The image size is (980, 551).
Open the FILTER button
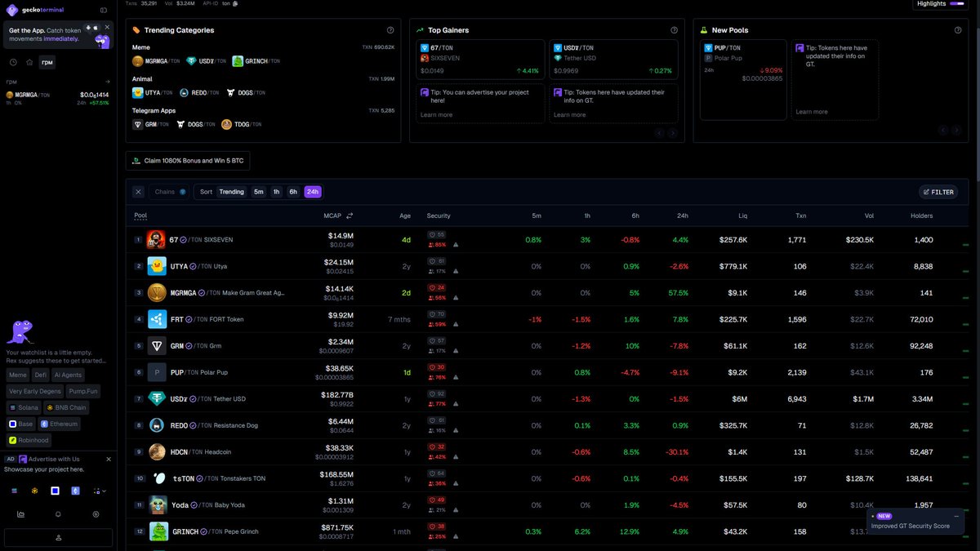(938, 192)
